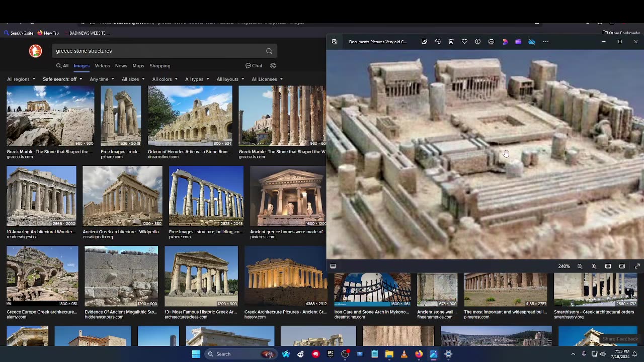Screen dimensions: 644x362
Task: Open the Photos three-dots more menu
Action: [x=545, y=42]
